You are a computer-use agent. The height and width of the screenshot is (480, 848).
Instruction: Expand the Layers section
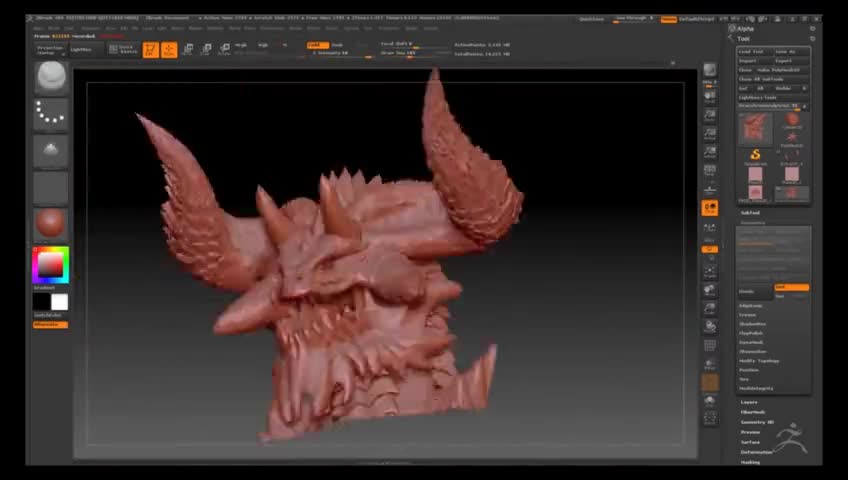(749, 402)
